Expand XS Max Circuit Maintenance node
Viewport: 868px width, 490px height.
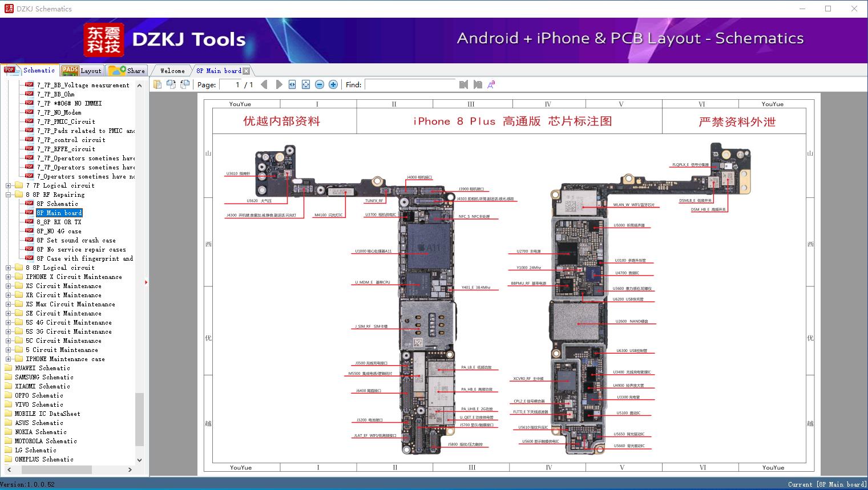[9, 304]
